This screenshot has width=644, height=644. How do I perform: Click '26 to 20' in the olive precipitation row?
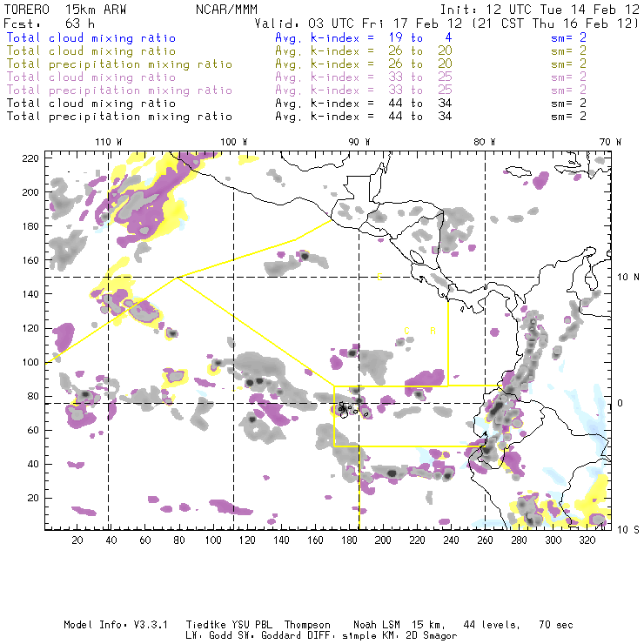pyautogui.click(x=420, y=64)
